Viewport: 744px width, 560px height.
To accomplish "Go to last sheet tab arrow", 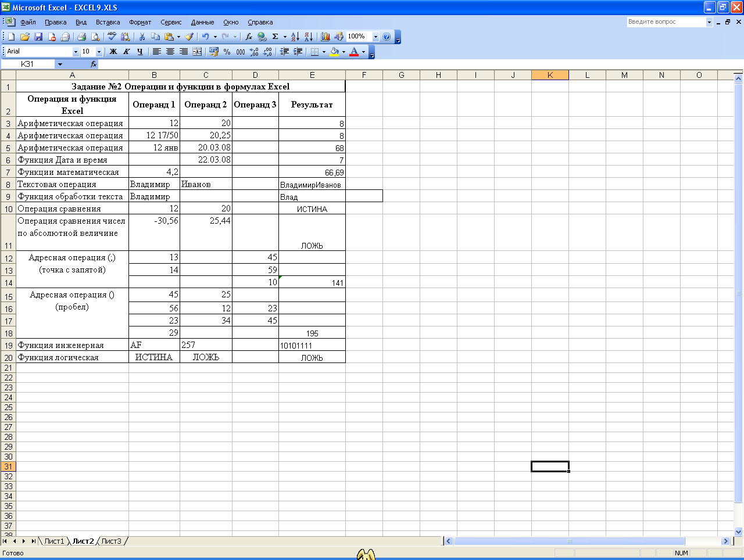I will pyautogui.click(x=33, y=541).
